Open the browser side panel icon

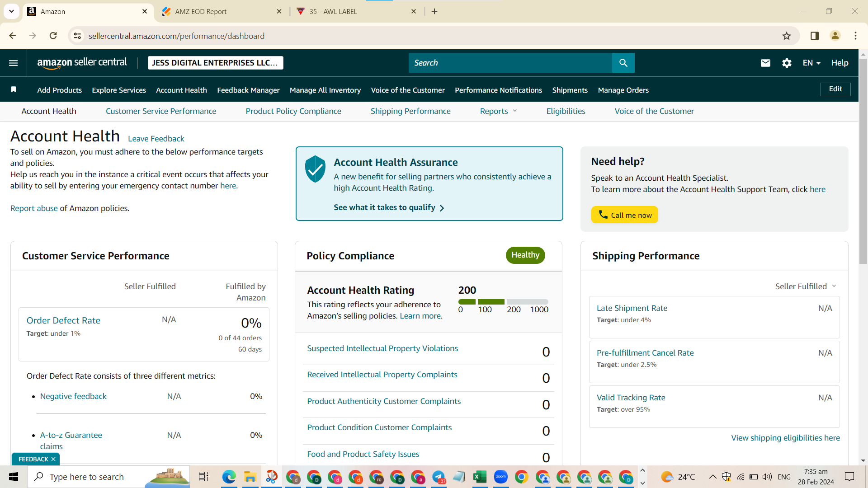point(815,36)
